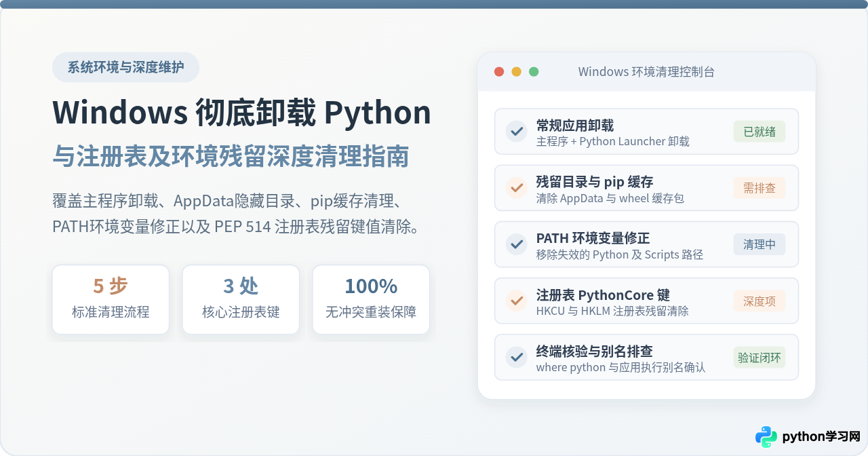Image resolution: width=868 pixels, height=456 pixels.
Task: Select 主程序 + Python Launcher 卸载
Action: pos(613,141)
